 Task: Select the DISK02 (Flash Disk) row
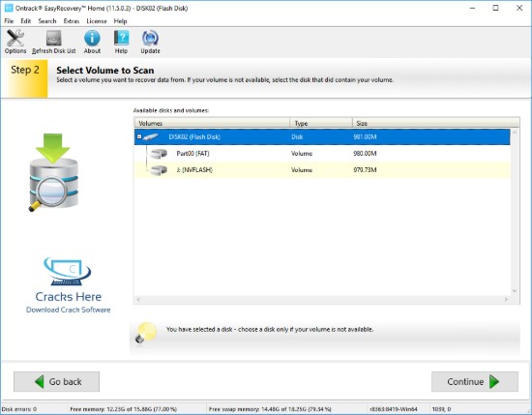coord(322,137)
